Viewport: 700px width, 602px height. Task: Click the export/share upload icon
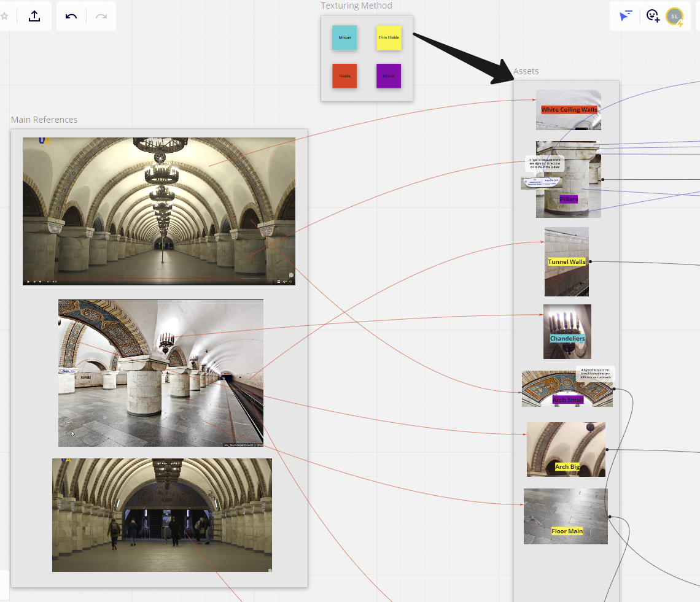click(x=34, y=16)
